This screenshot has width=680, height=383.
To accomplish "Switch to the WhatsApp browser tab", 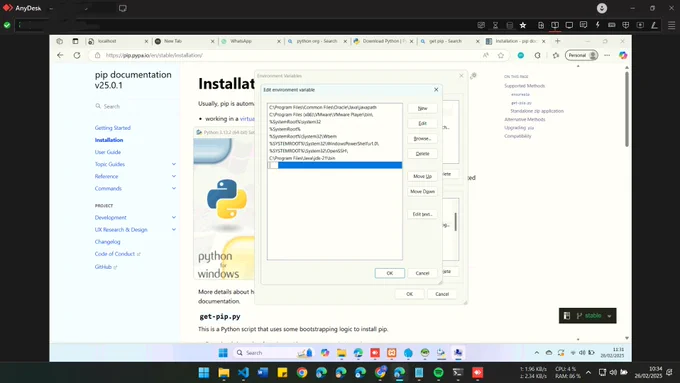I will [x=250, y=41].
